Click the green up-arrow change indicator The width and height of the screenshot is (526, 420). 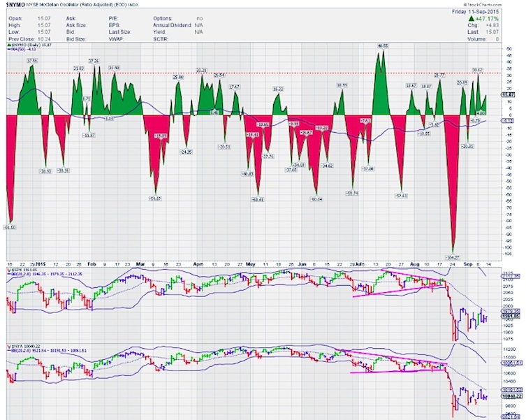coord(471,18)
